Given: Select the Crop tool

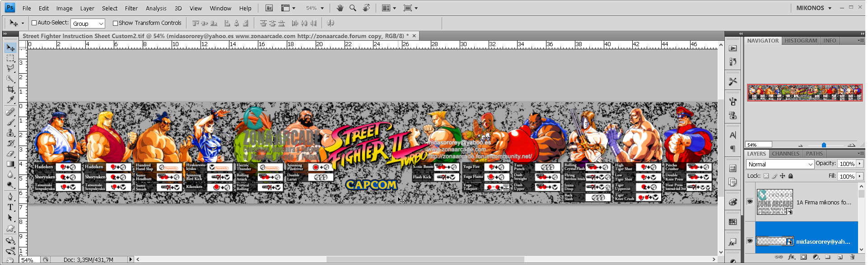Looking at the screenshot, I should tap(10, 89).
